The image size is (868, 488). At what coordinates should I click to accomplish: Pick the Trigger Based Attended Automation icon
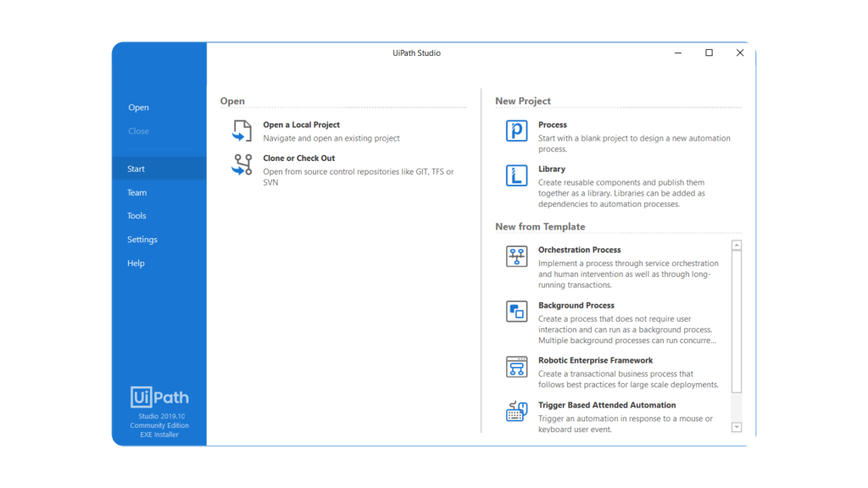pyautogui.click(x=516, y=412)
